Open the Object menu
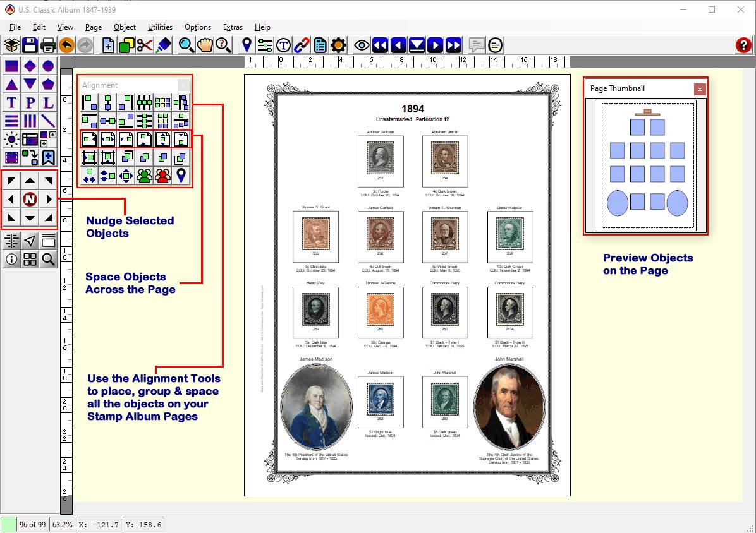The image size is (756, 533). [x=125, y=27]
